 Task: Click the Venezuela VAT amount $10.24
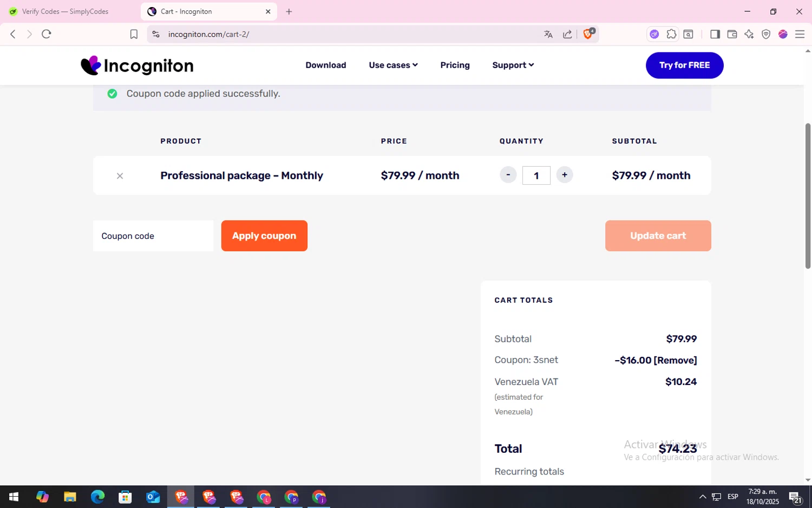coord(681,382)
